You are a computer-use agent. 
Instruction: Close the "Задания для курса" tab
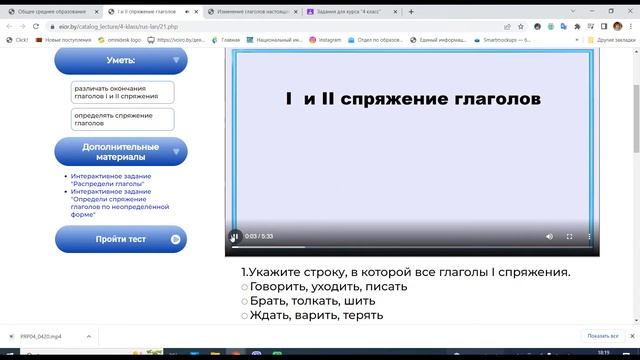[x=396, y=12]
